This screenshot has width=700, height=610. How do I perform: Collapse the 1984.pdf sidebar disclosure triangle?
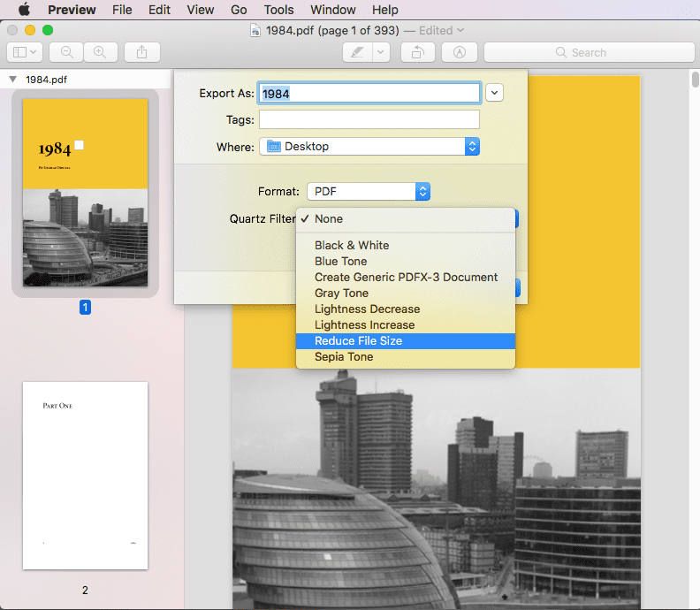(x=12, y=79)
